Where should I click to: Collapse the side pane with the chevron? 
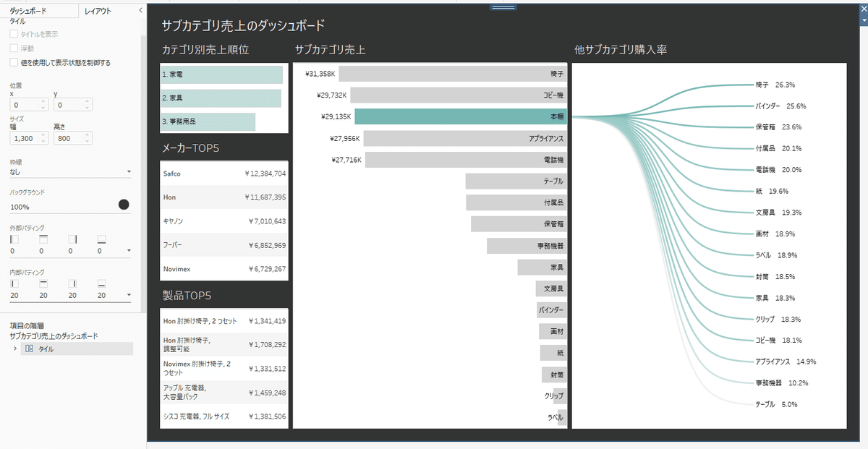[x=140, y=11]
